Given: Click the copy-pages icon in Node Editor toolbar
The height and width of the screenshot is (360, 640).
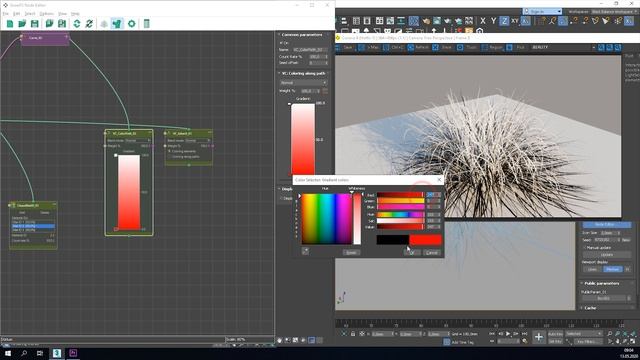Looking at the screenshot, I should (49, 24).
